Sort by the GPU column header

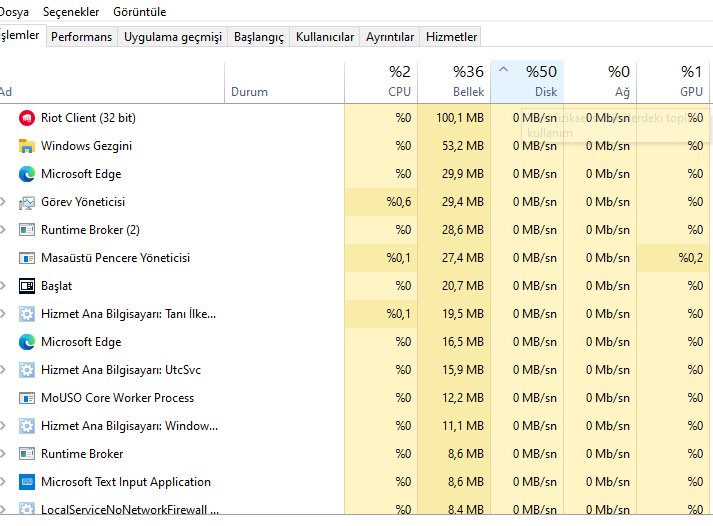673,82
